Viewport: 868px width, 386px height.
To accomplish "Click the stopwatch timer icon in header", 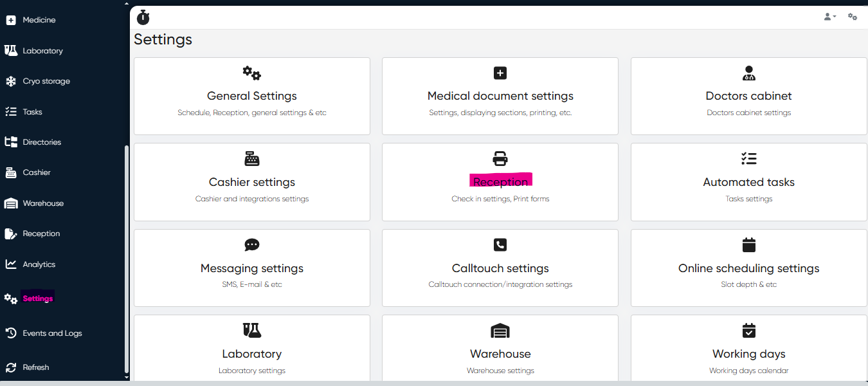I will pos(143,17).
